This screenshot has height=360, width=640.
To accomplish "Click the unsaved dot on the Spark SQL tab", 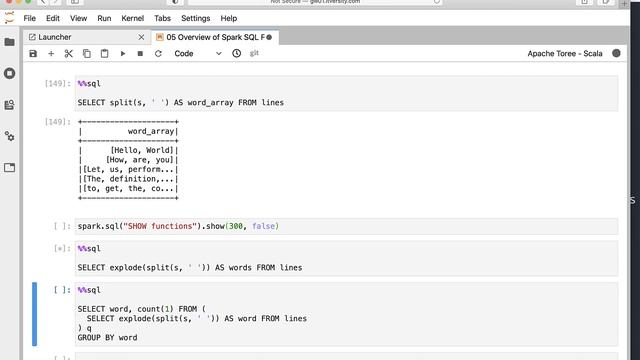I will pos(269,37).
